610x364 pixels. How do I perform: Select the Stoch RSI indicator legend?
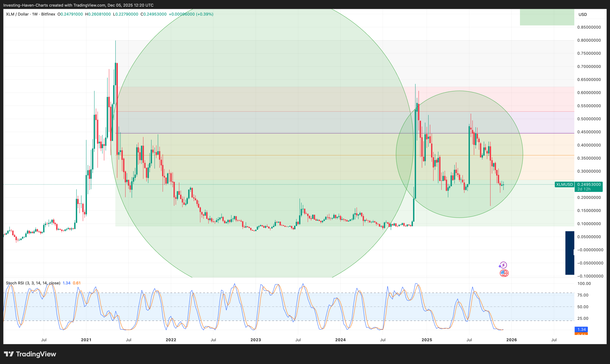33,283
